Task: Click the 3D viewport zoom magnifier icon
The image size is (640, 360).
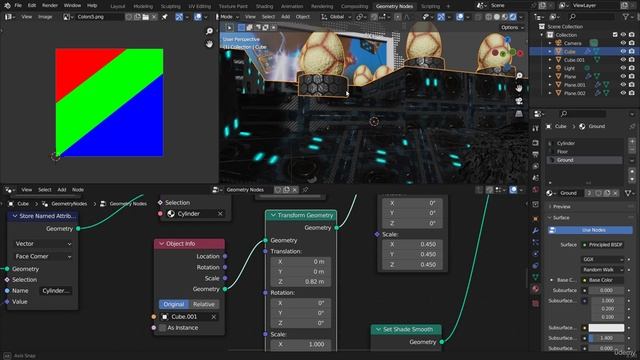Action: click(x=519, y=76)
